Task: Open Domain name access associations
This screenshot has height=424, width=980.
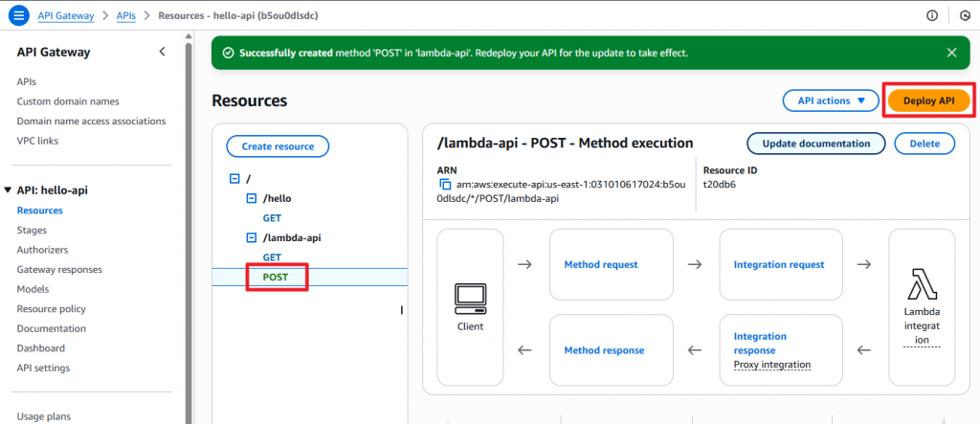Action: click(91, 121)
